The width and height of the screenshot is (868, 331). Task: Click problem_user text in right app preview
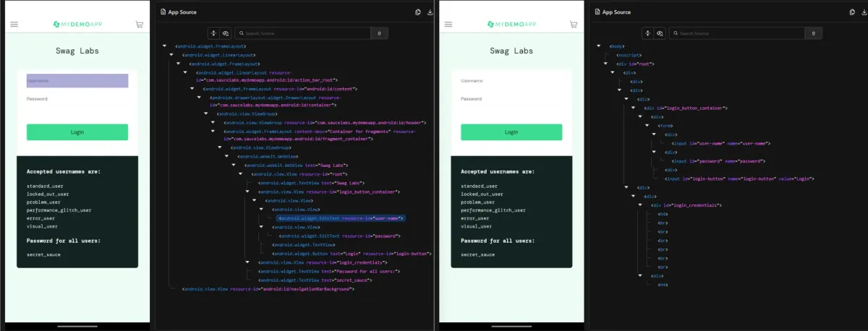(x=480, y=202)
